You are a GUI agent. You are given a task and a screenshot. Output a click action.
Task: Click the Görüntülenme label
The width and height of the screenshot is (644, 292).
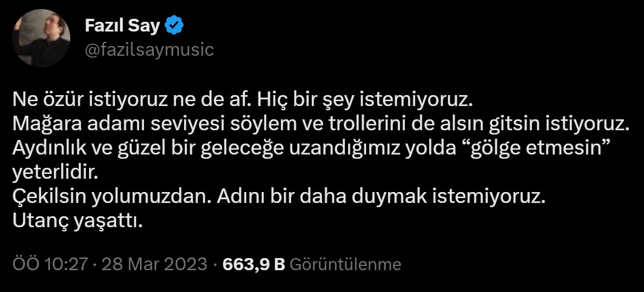pyautogui.click(x=346, y=264)
